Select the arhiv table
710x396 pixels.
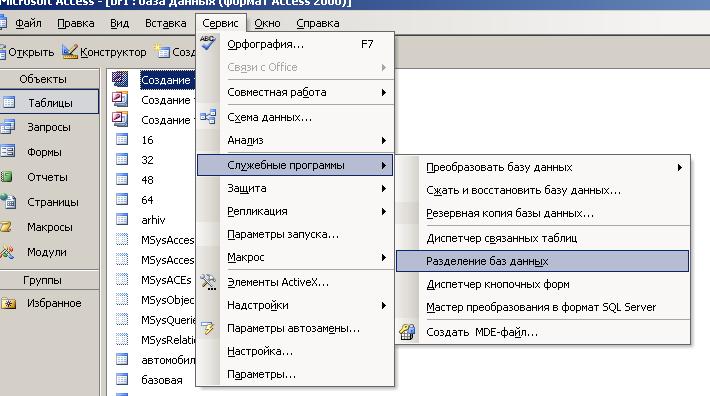click(153, 220)
